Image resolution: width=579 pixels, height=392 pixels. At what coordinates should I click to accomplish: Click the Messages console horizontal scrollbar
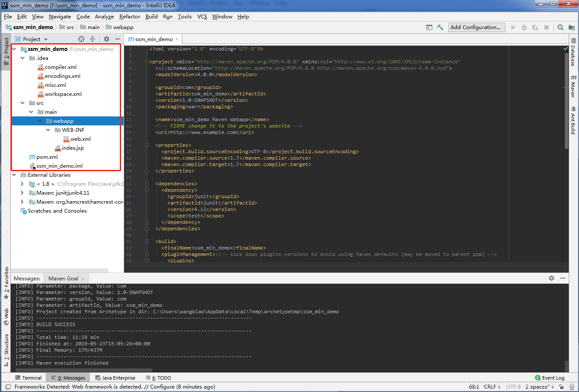pos(83,370)
